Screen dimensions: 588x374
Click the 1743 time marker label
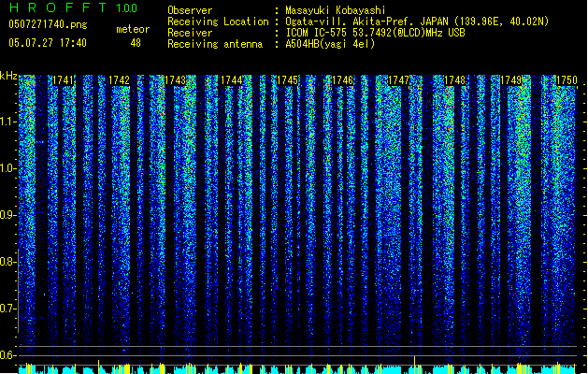pyautogui.click(x=175, y=80)
